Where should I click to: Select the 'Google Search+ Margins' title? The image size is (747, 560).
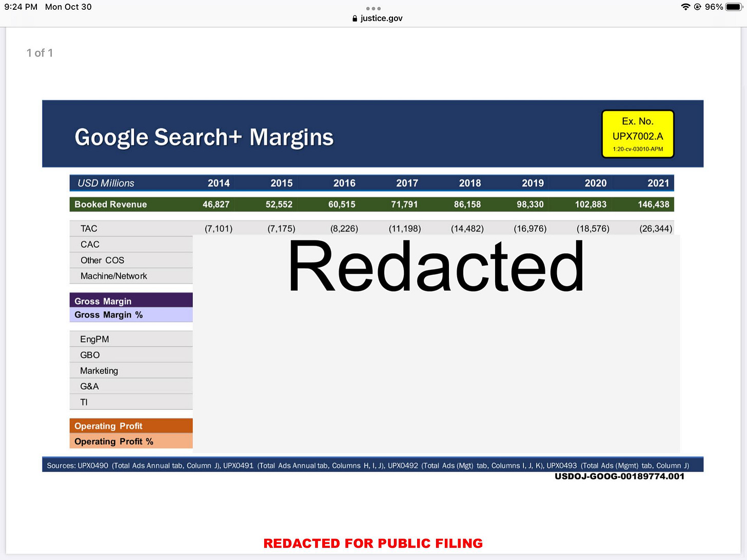pyautogui.click(x=204, y=137)
